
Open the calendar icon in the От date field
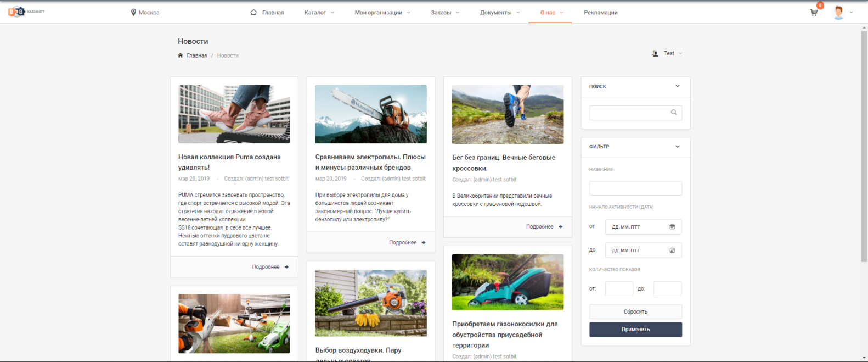(672, 227)
